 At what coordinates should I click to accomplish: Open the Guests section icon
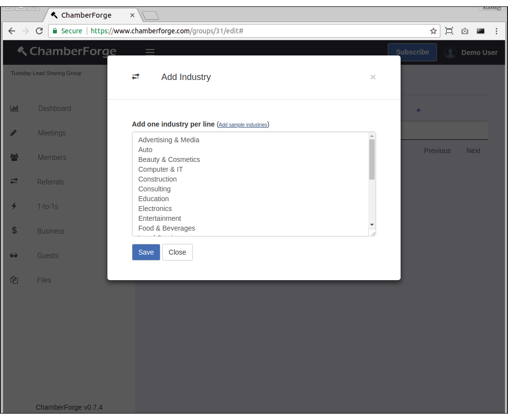point(14,255)
